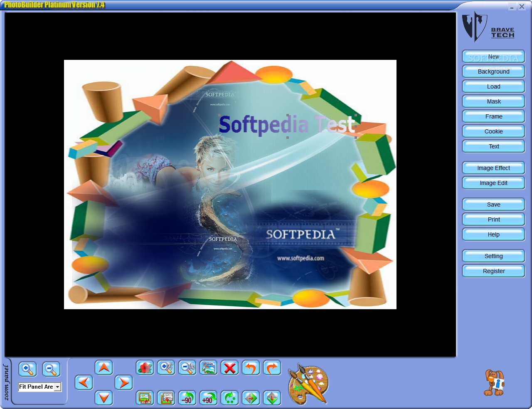Close the PhotoBuilder window

[x=522, y=7]
